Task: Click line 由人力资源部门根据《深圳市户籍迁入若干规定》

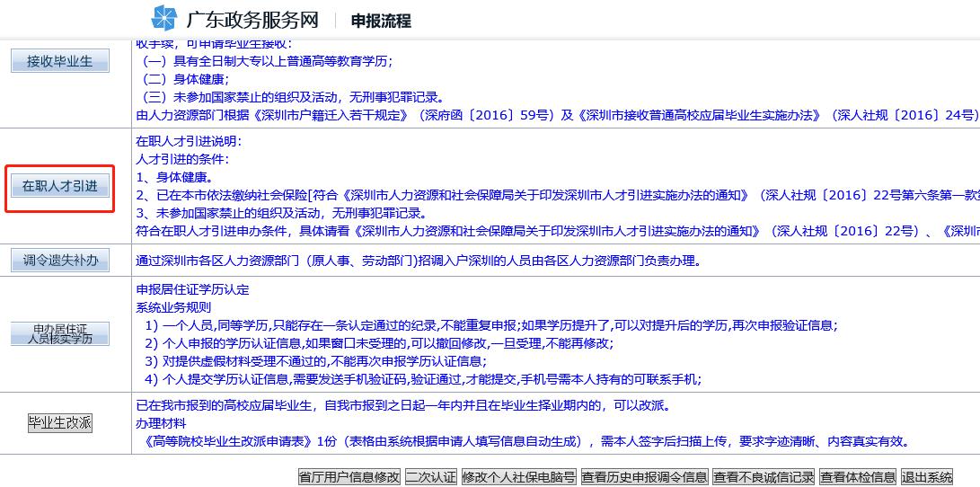Action: 558,115
